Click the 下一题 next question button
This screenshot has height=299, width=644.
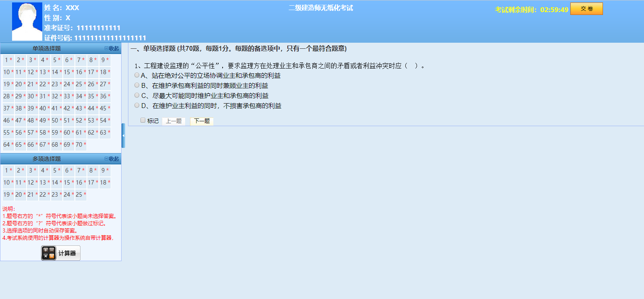click(x=202, y=121)
